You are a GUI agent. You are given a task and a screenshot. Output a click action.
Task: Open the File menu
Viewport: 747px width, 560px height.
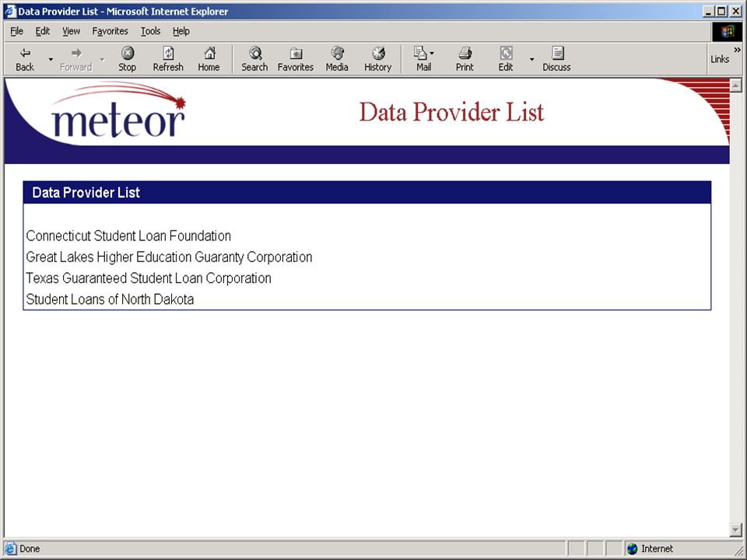click(16, 31)
